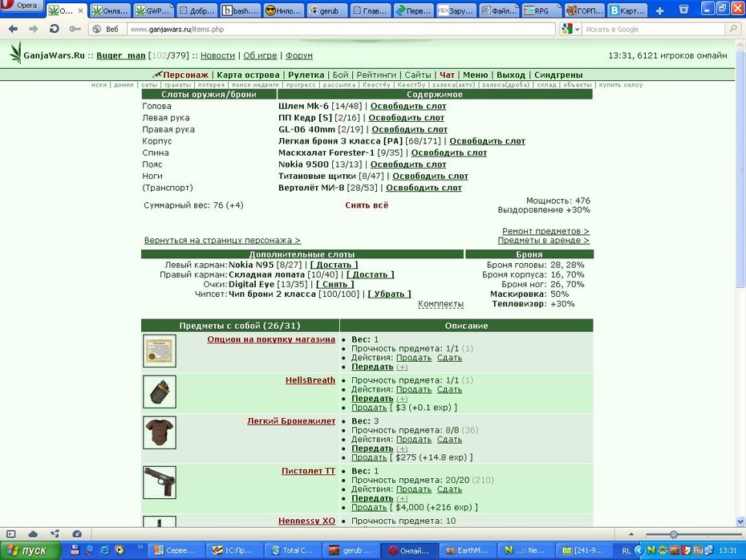Image resolution: width=746 pixels, height=560 pixels.
Task: Go forward with the Forward arrow
Action: [x=34, y=29]
